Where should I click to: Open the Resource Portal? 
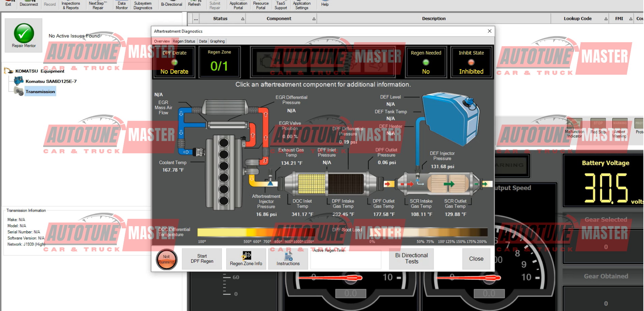click(x=261, y=5)
